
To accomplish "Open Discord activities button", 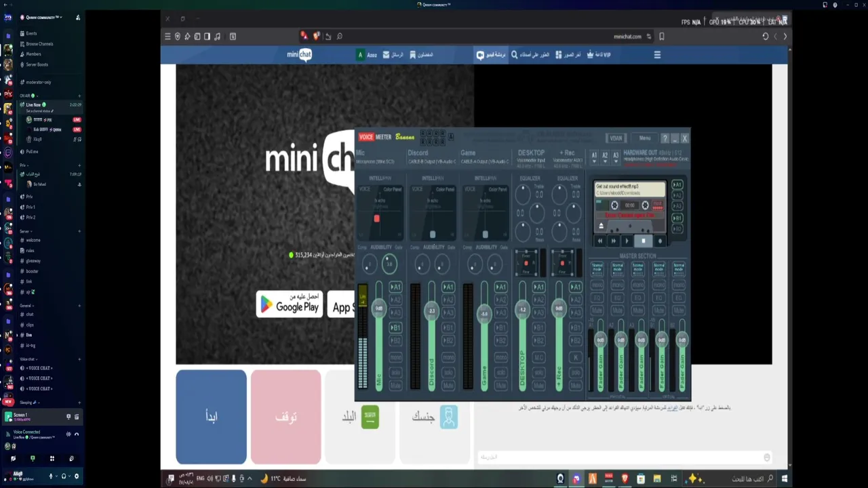I will (x=52, y=459).
